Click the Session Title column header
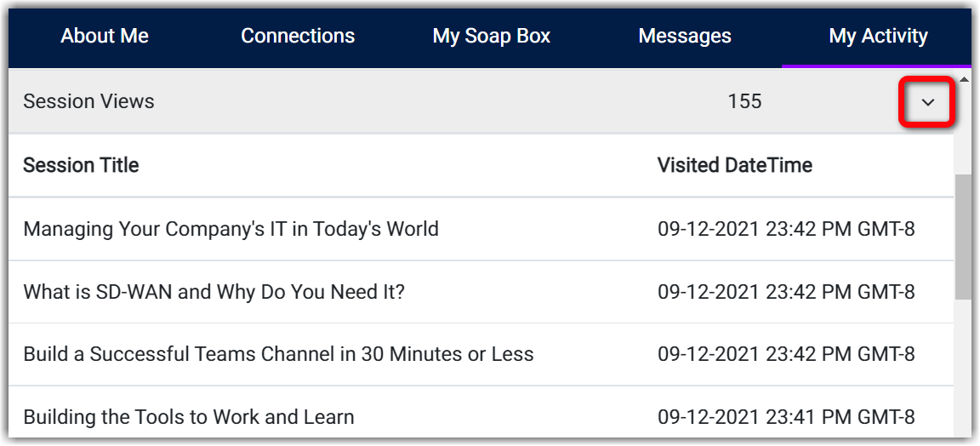 tap(81, 165)
